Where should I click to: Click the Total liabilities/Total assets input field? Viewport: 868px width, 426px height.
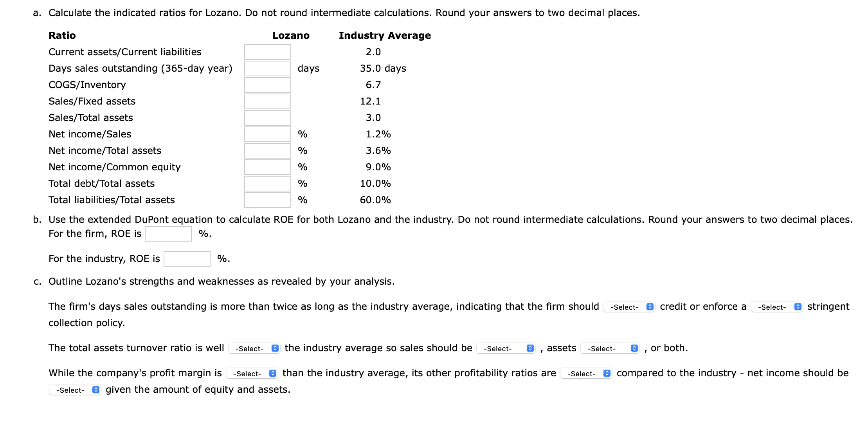click(267, 200)
